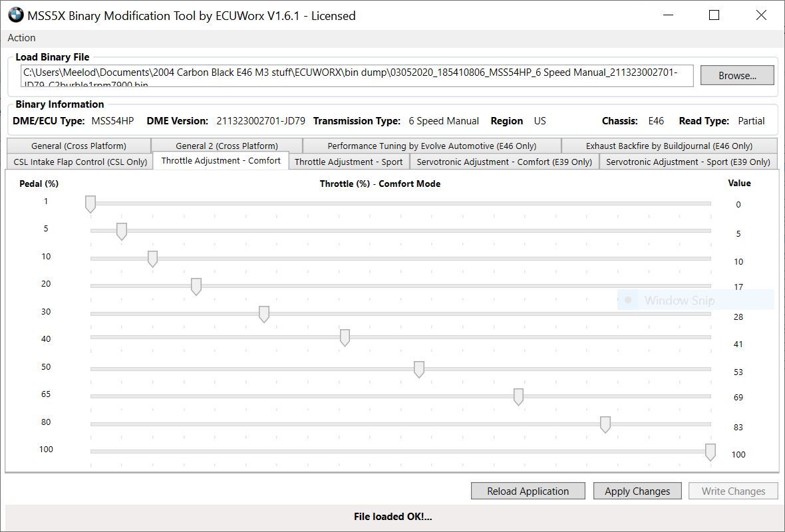
Task: Click slider thumb for pedal 50%
Action: pyautogui.click(x=419, y=370)
